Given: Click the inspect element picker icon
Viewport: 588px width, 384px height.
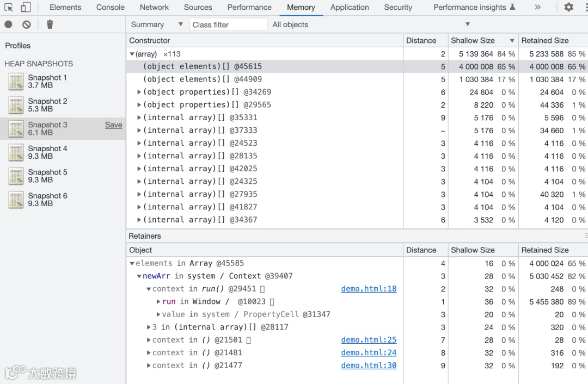Looking at the screenshot, I should (9, 8).
